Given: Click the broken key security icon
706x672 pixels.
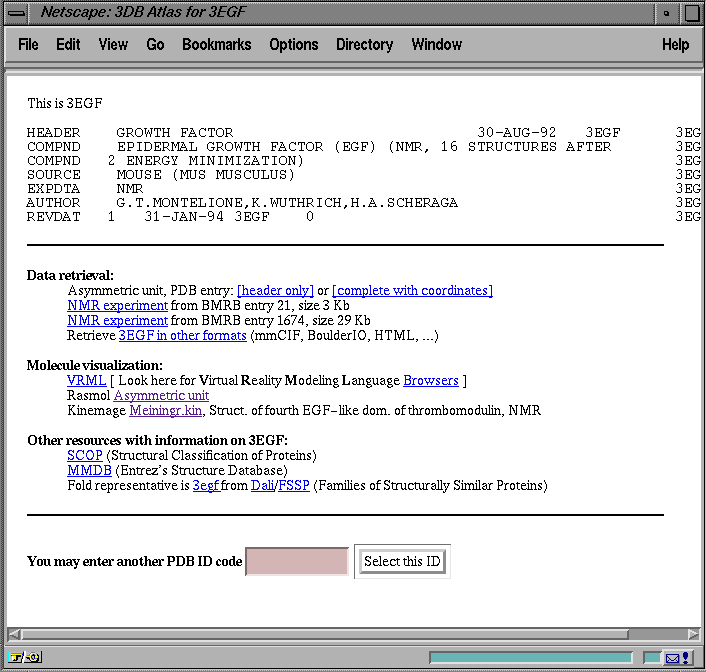Looking at the screenshot, I should point(25,658).
